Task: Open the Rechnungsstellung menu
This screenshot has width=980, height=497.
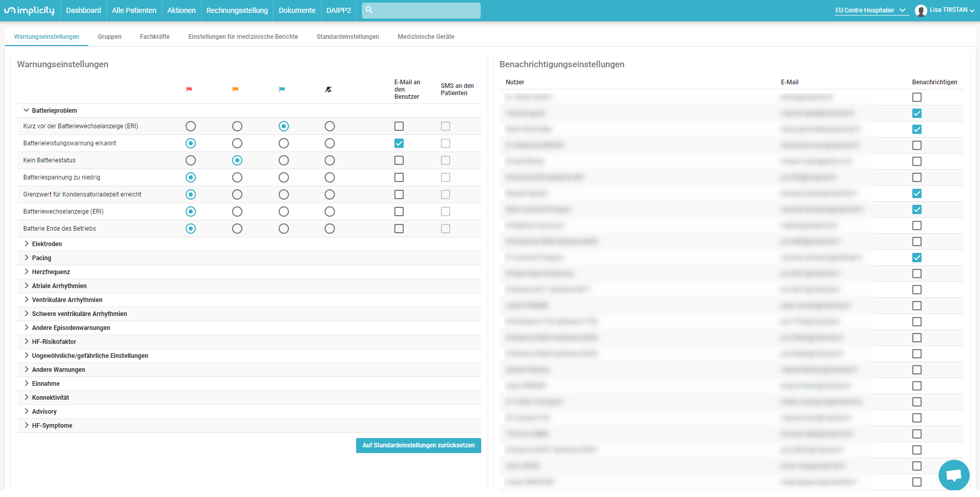Action: coord(237,10)
